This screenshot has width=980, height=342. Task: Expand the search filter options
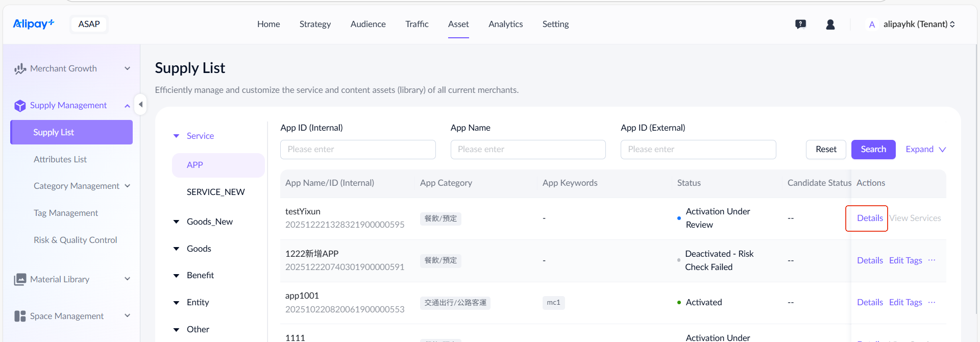[925, 149]
